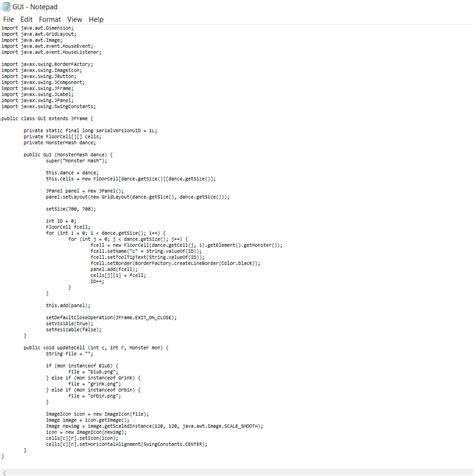
Task: Place cursor on import java.awt.Dimension line
Action: point(37,28)
